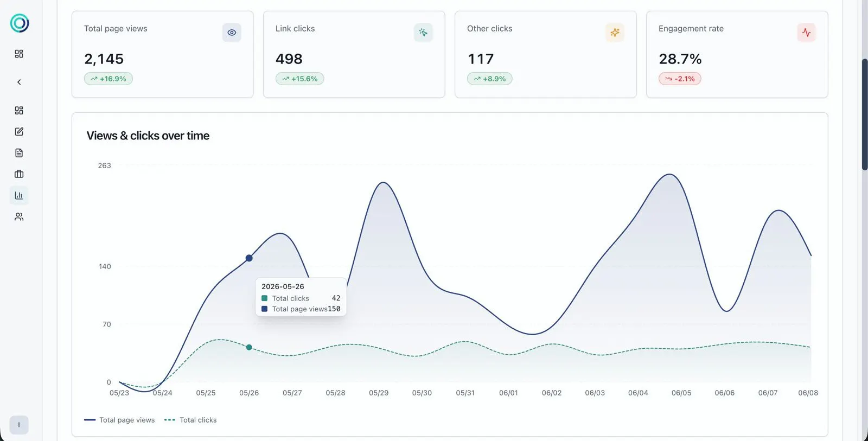Click the pulse icon on Engagement rate card
This screenshot has height=441, width=868.
(806, 33)
